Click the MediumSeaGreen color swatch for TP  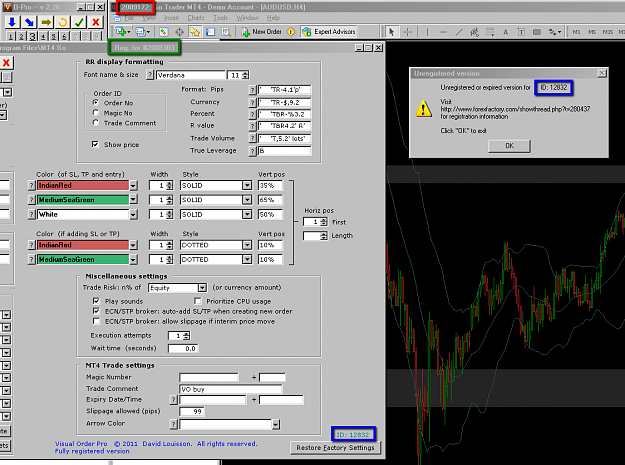[x=83, y=200]
